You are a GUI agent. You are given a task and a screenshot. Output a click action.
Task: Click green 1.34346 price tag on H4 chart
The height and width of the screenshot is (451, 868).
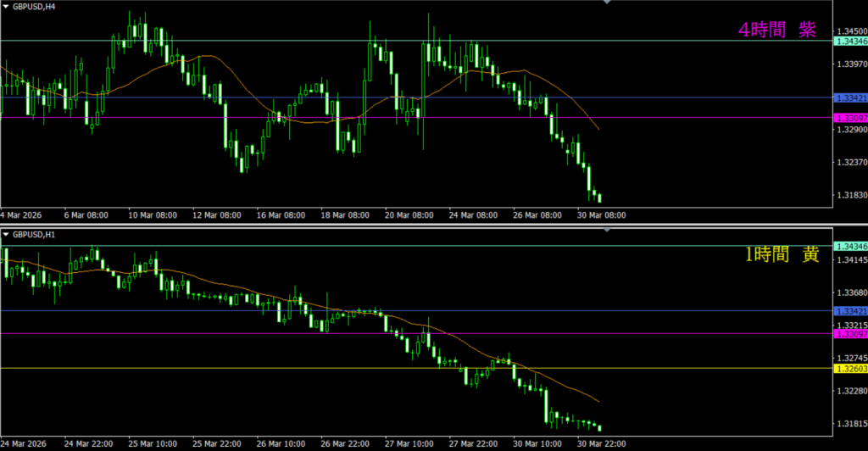coord(850,41)
